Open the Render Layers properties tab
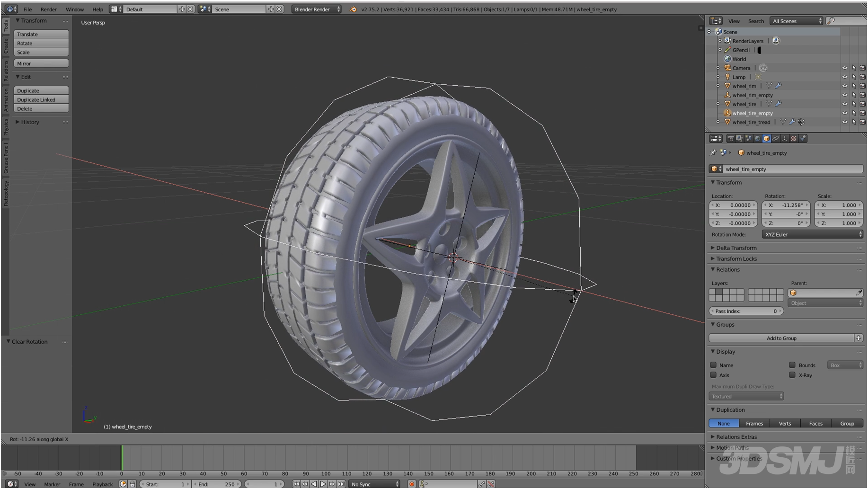 tap(740, 138)
